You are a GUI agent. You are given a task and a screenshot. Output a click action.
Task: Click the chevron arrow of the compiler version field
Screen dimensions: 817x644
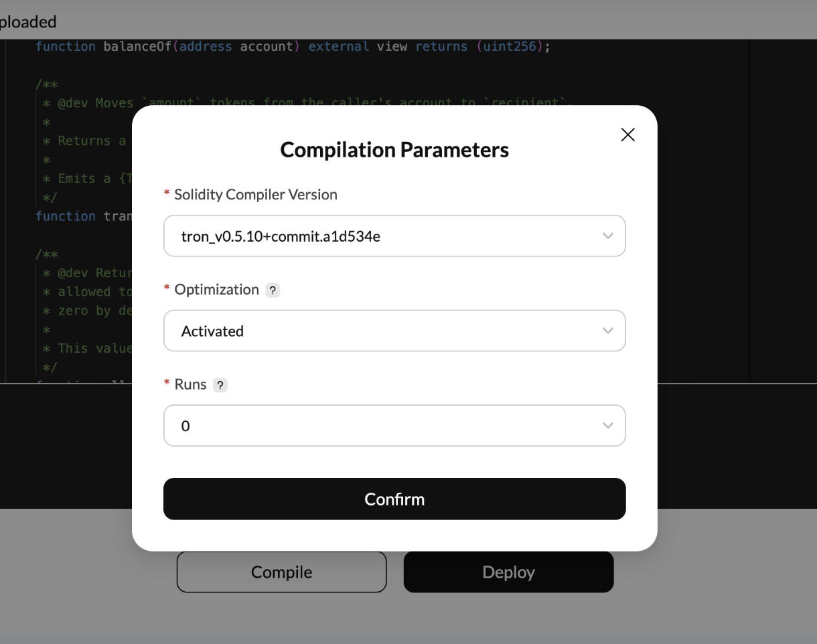(x=607, y=236)
